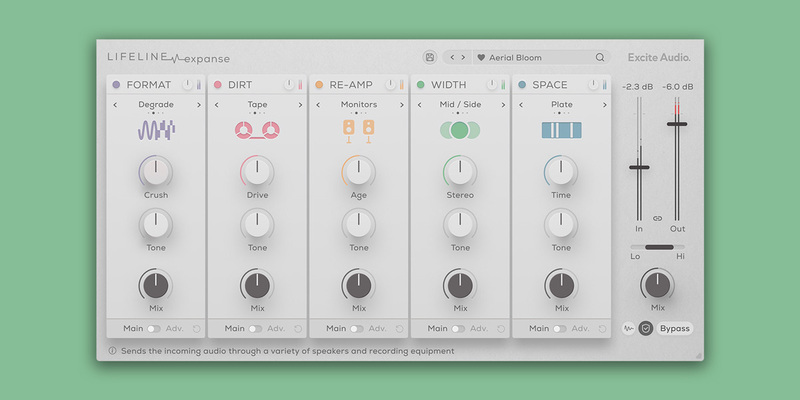
Task: Click the WIDTH module header title
Action: coord(449,85)
